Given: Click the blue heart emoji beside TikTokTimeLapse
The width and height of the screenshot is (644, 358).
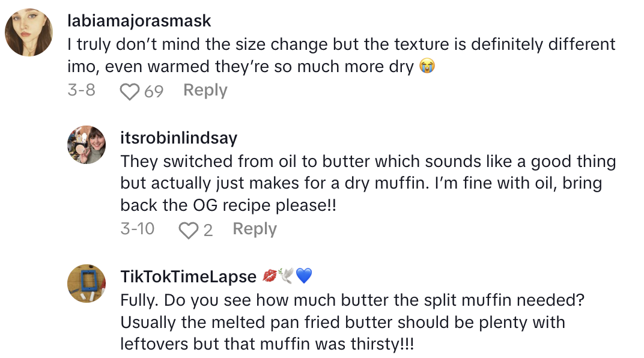Looking at the screenshot, I should [304, 276].
